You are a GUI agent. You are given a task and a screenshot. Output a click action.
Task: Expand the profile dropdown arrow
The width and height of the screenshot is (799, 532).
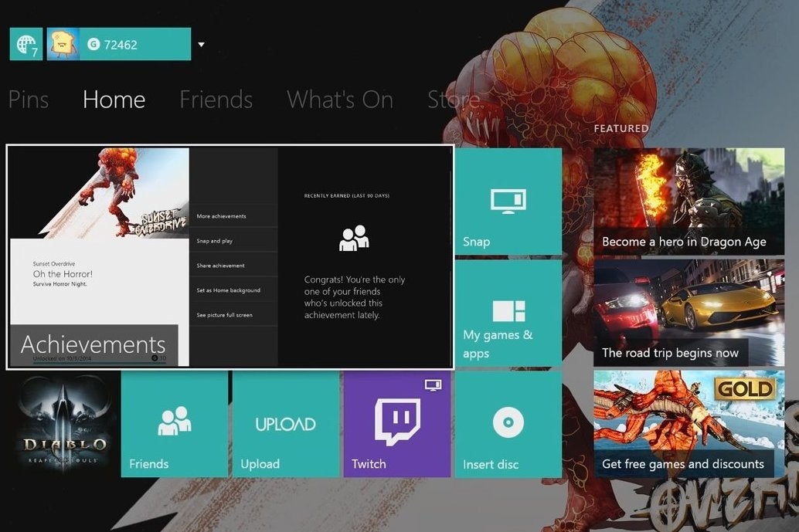pyautogui.click(x=201, y=44)
